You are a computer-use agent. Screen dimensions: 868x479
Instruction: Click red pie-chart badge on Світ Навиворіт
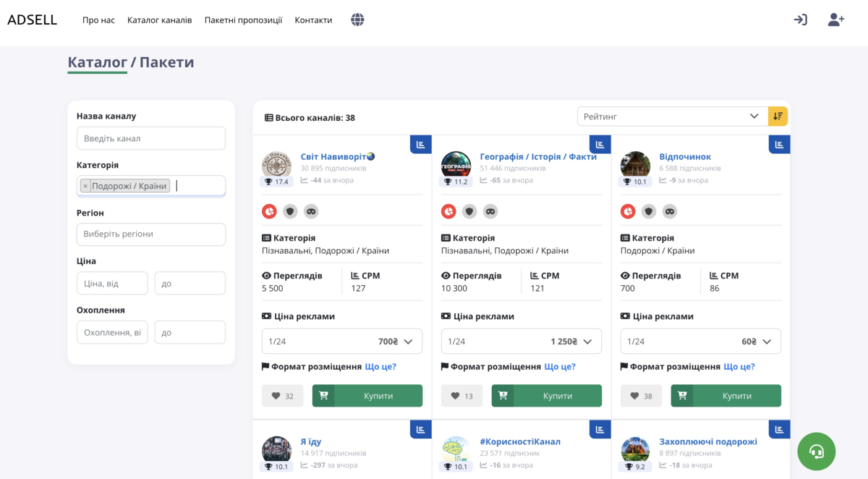point(269,211)
